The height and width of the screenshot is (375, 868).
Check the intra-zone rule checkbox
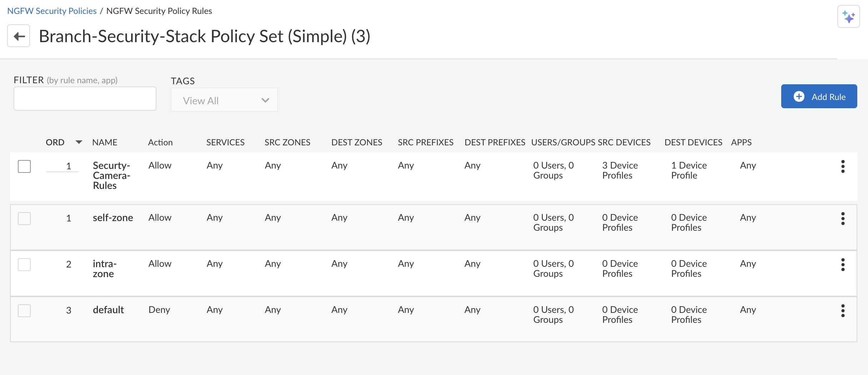(x=24, y=265)
